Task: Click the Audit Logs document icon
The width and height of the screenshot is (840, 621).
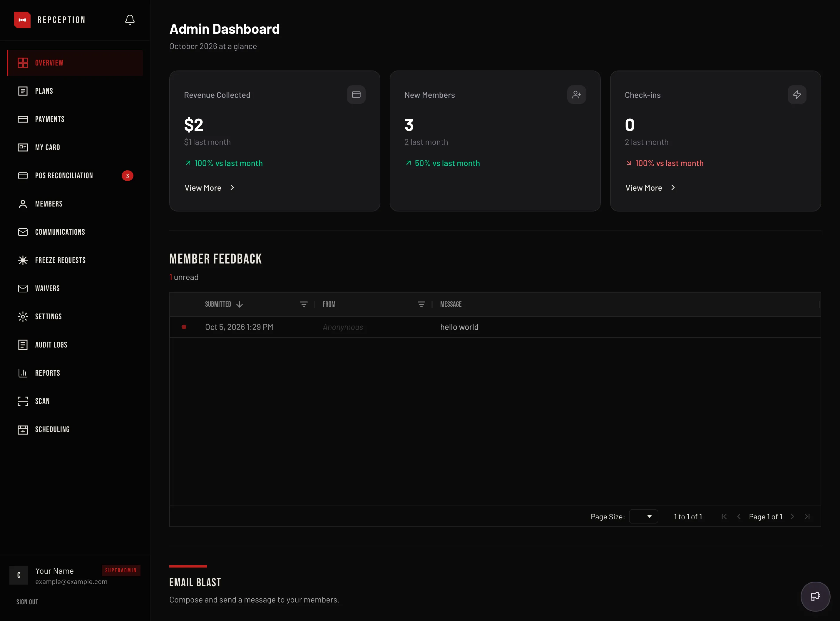Action: click(23, 345)
